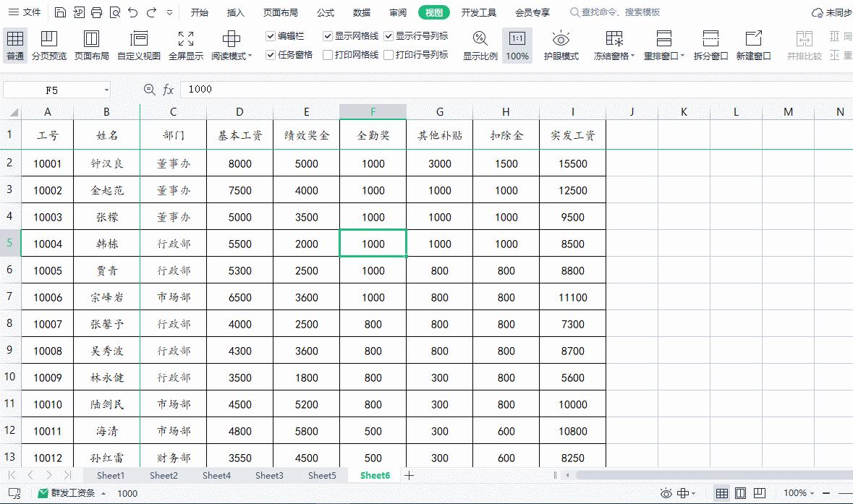853x504 pixels.
Task: Enter 全屏显示 full screen mode
Action: [x=185, y=45]
